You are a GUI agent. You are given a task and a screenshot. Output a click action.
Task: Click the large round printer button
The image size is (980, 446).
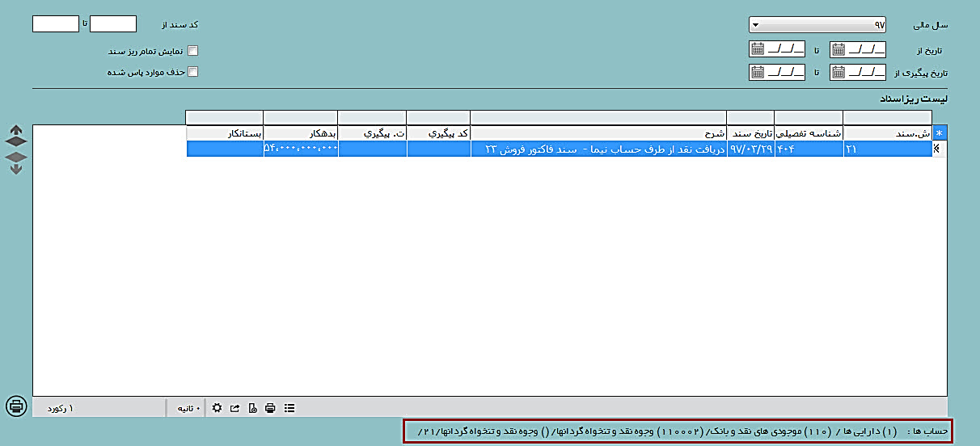pyautogui.click(x=16, y=406)
